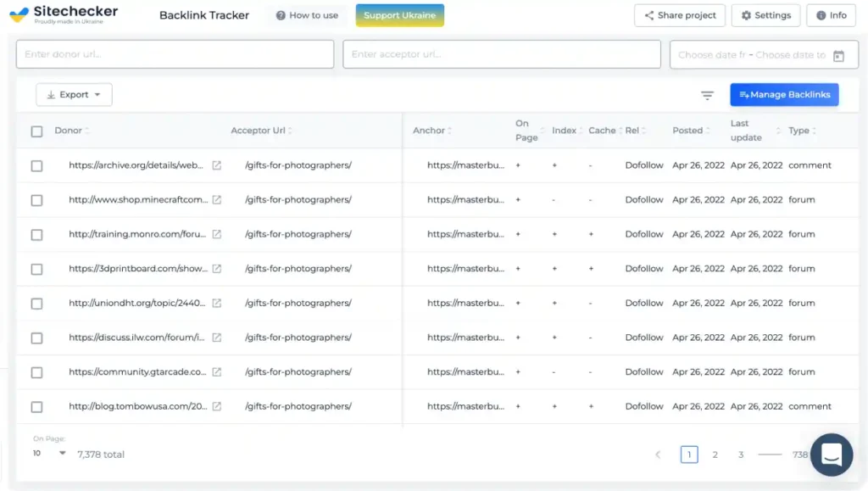
Task: Check the community.gtarcade row checkbox
Action: 36,372
